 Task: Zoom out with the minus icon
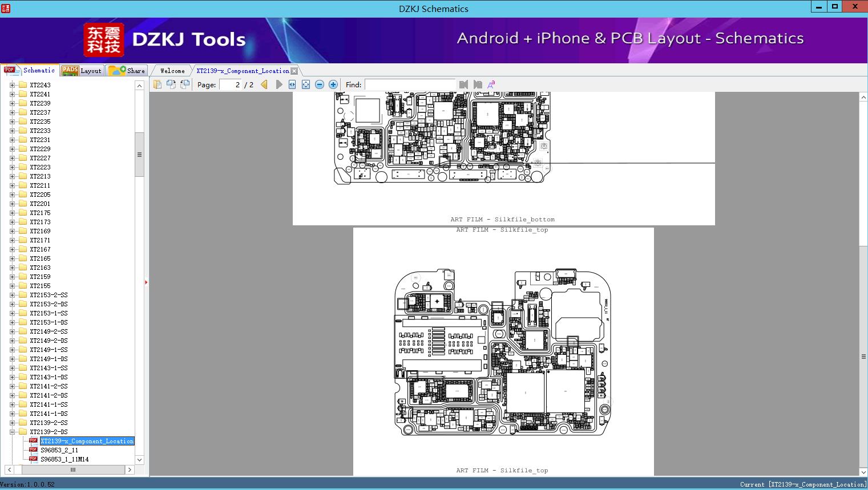click(x=320, y=84)
